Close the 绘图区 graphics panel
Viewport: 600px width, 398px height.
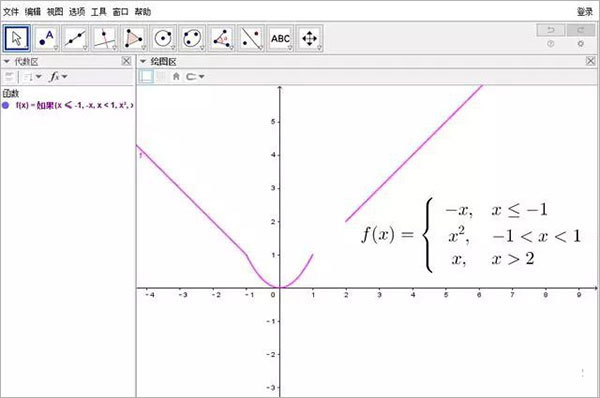coord(590,61)
